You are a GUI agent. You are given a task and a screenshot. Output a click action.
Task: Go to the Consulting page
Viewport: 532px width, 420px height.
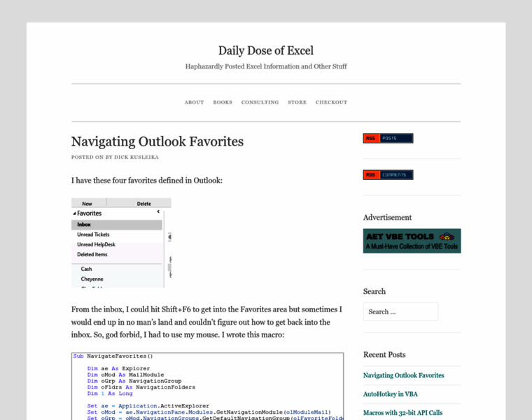260,102
